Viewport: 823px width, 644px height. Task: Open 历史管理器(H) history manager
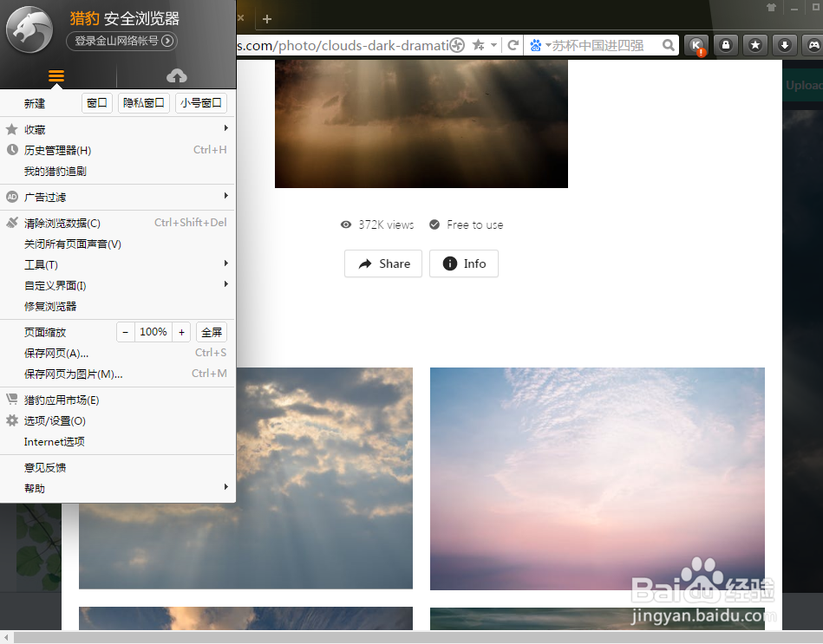pyautogui.click(x=118, y=150)
